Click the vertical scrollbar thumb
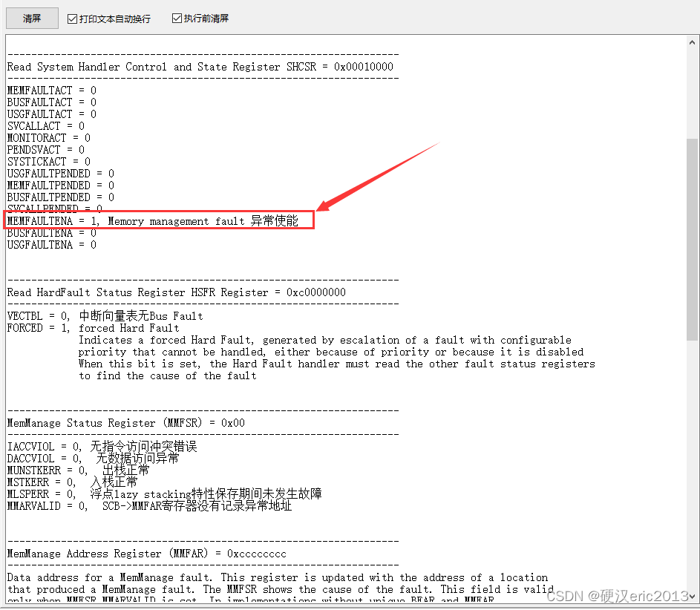This screenshot has height=610, width=700. (692, 240)
